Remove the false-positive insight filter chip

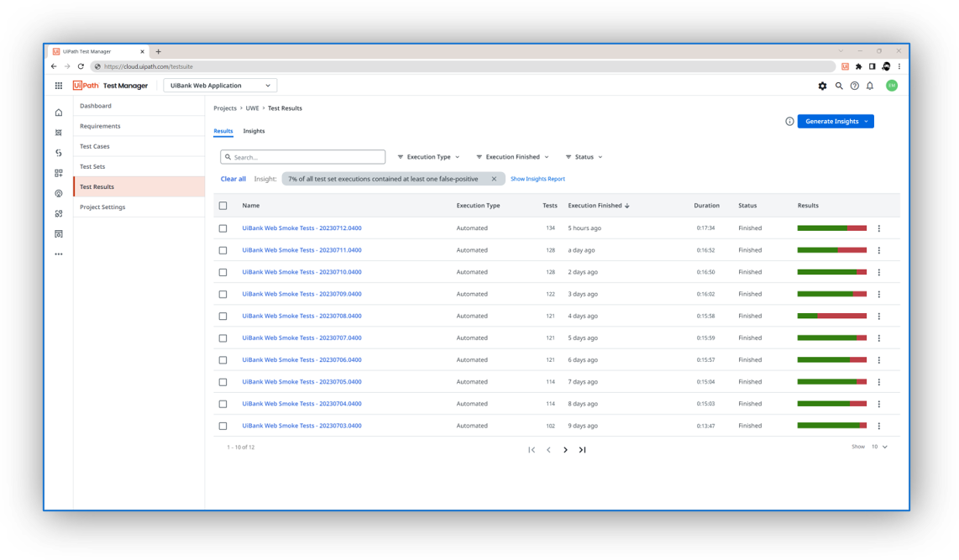coord(494,179)
